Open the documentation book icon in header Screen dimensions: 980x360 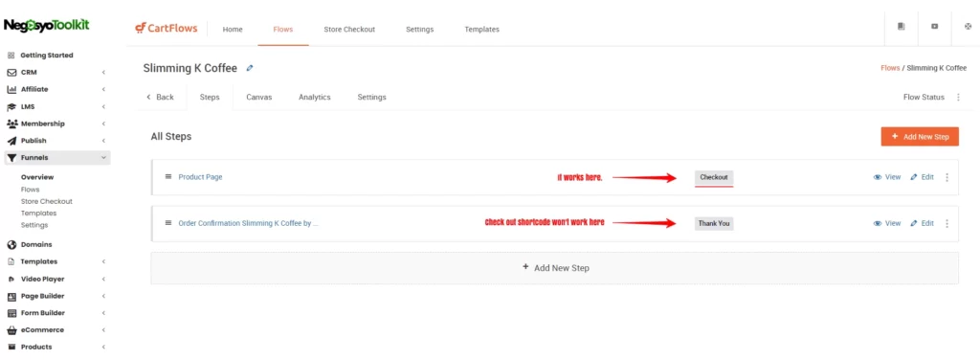(902, 27)
